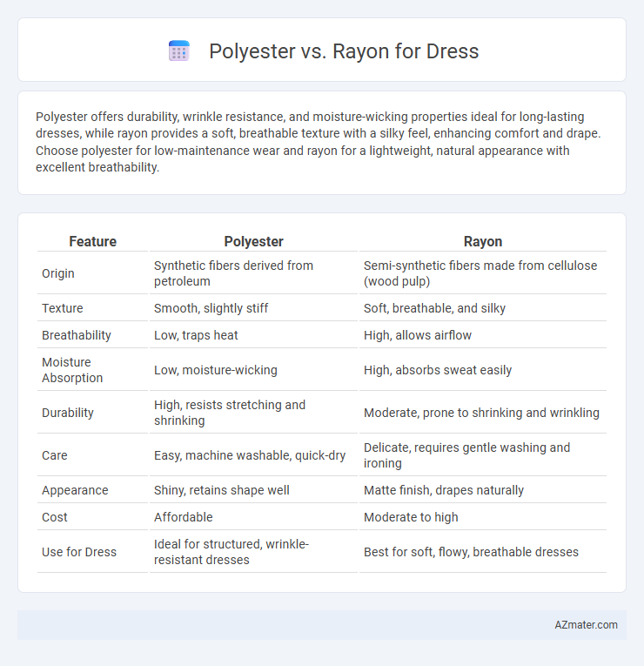Screen dimensions: 644x666
Task: Click the 'Polyester vs. Rayon for Dress' title
Action: point(344,51)
